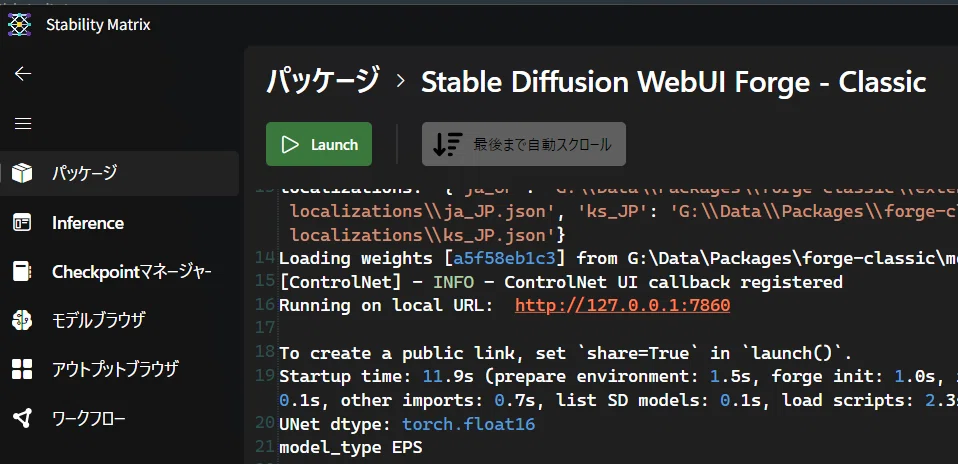The image size is (958, 464).
Task: Click the モデルブラウザ brain icon
Action: [22, 320]
